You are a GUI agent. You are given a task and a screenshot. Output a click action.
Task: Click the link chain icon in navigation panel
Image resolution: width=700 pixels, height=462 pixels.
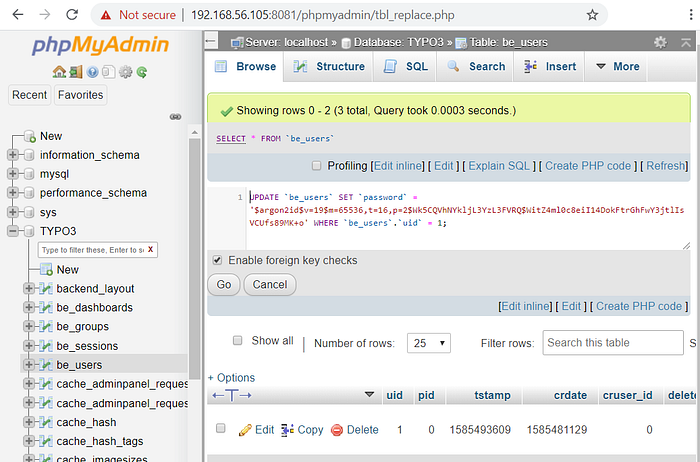(x=175, y=117)
